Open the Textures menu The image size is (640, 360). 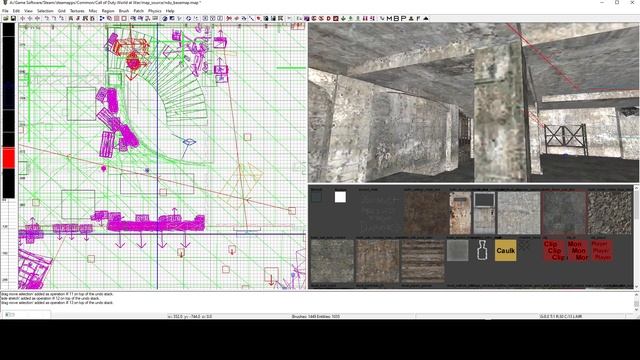(x=77, y=11)
